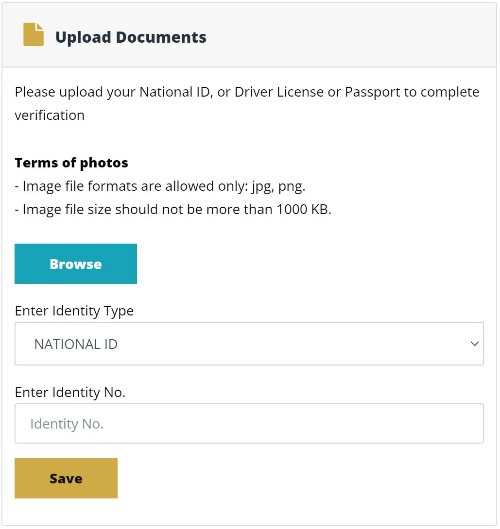The image size is (500, 529).
Task: Click the Browse button to choose file
Action: [76, 264]
